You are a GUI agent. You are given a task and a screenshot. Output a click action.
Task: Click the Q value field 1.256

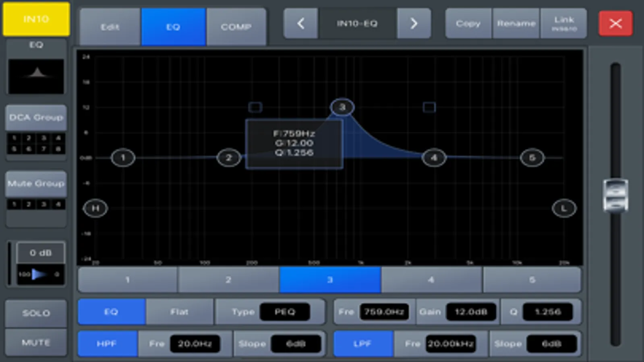tap(548, 312)
